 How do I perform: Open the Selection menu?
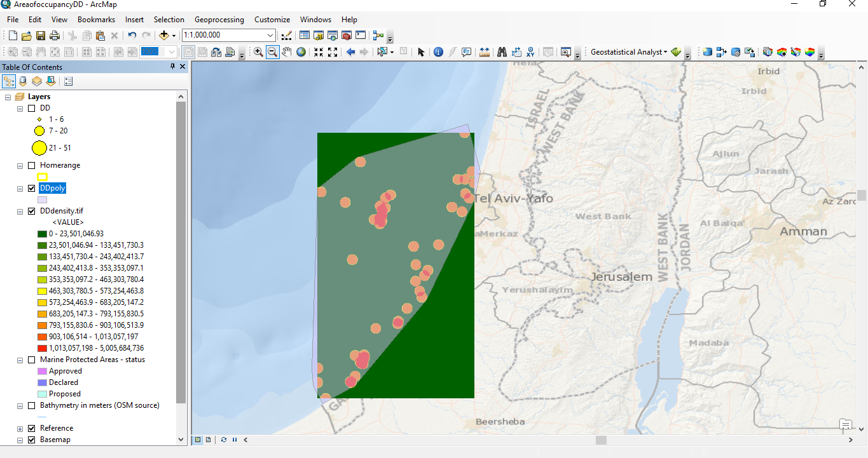click(169, 20)
